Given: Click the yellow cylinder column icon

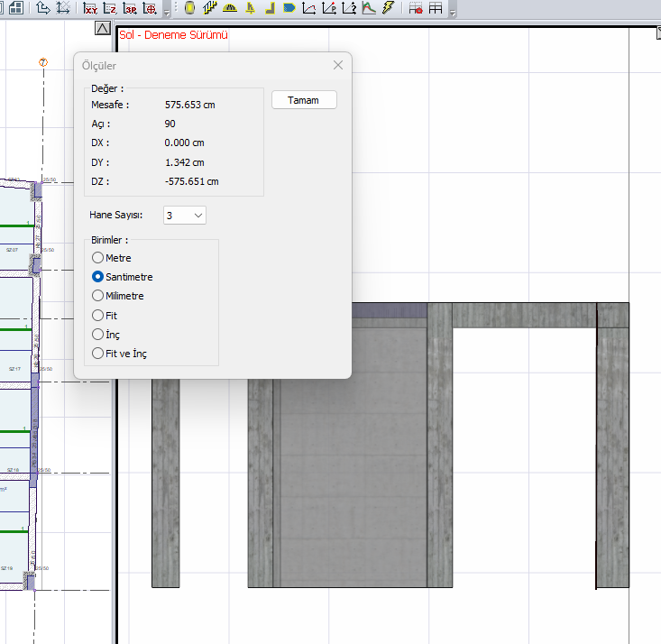Looking at the screenshot, I should 190,9.
